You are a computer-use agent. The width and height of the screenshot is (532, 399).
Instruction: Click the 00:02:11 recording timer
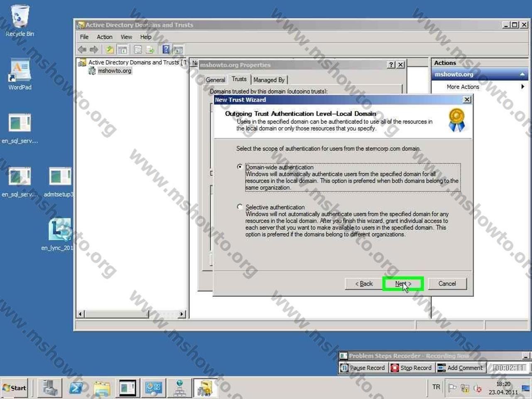[509, 368]
